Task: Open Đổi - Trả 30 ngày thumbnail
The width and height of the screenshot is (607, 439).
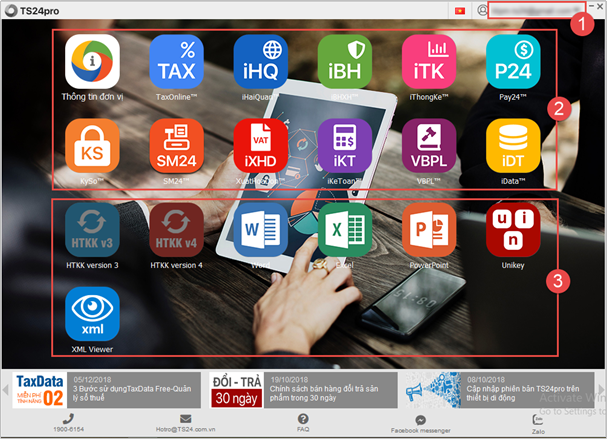Action: point(237,390)
